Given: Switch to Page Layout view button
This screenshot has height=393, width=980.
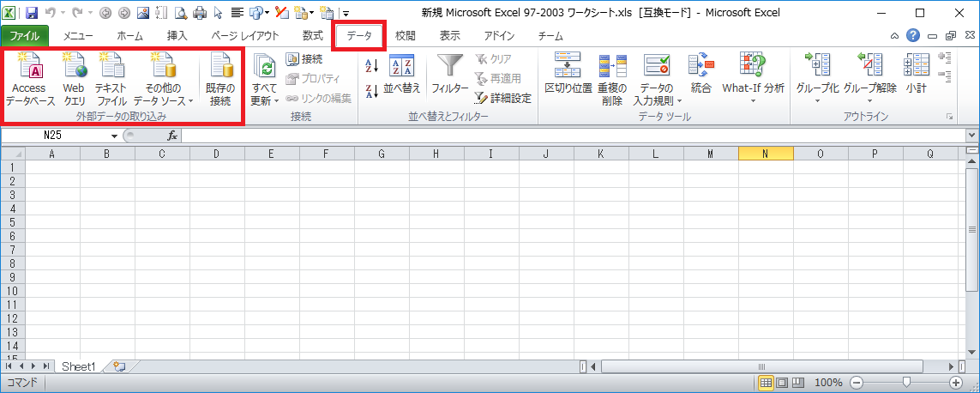Looking at the screenshot, I should click(781, 383).
